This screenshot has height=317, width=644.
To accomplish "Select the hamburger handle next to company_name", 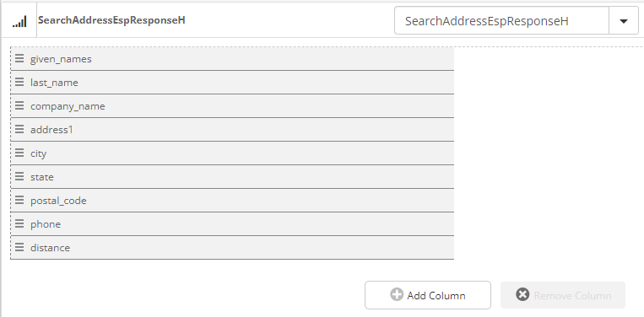I will 19,105.
